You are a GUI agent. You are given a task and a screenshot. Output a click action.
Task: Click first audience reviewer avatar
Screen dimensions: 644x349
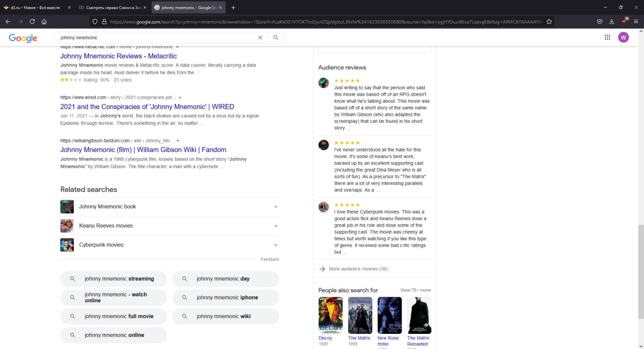coord(324,83)
